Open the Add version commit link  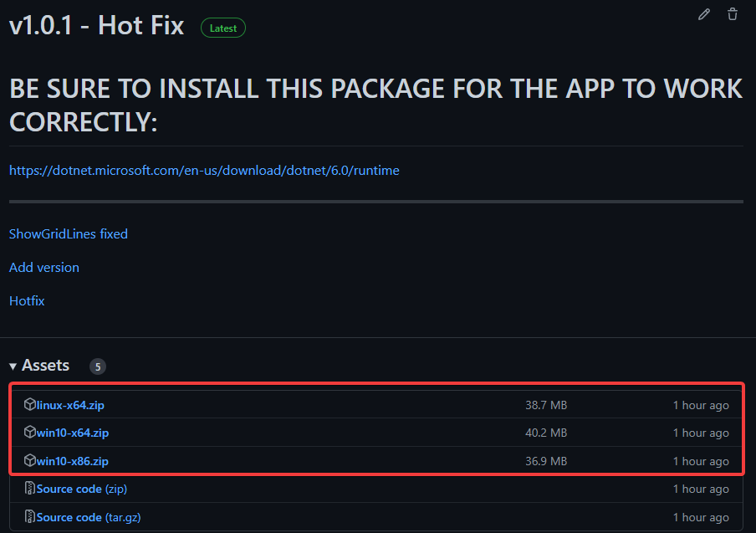pyautogui.click(x=44, y=268)
